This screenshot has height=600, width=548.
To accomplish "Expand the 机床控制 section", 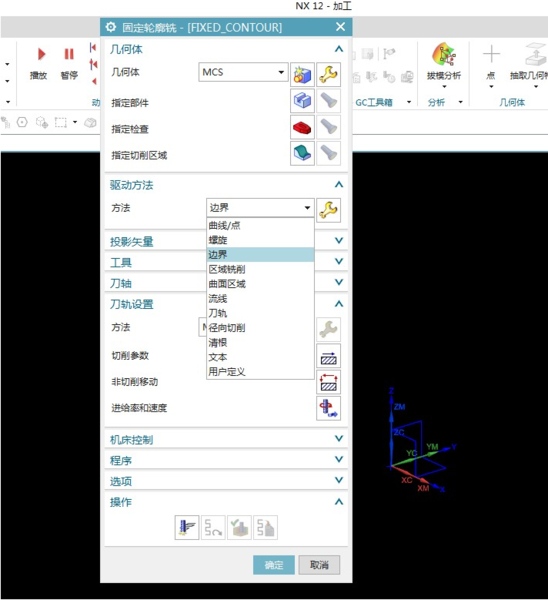I will (226, 439).
